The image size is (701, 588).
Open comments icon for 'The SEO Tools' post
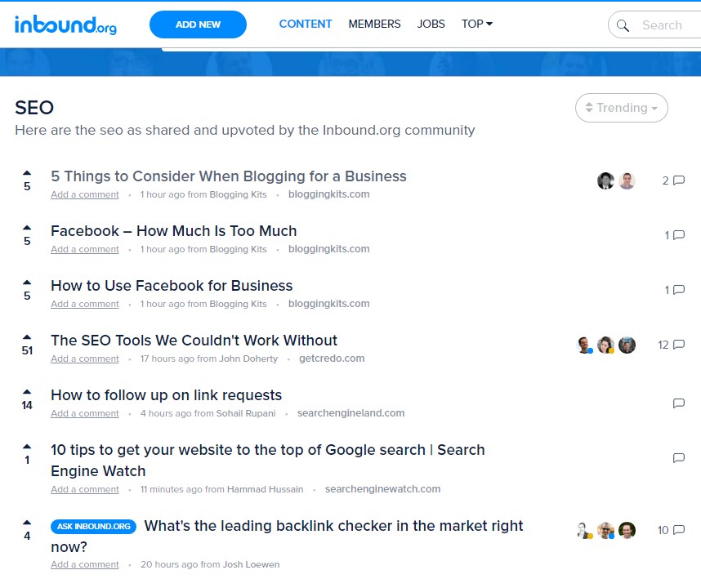tap(679, 345)
